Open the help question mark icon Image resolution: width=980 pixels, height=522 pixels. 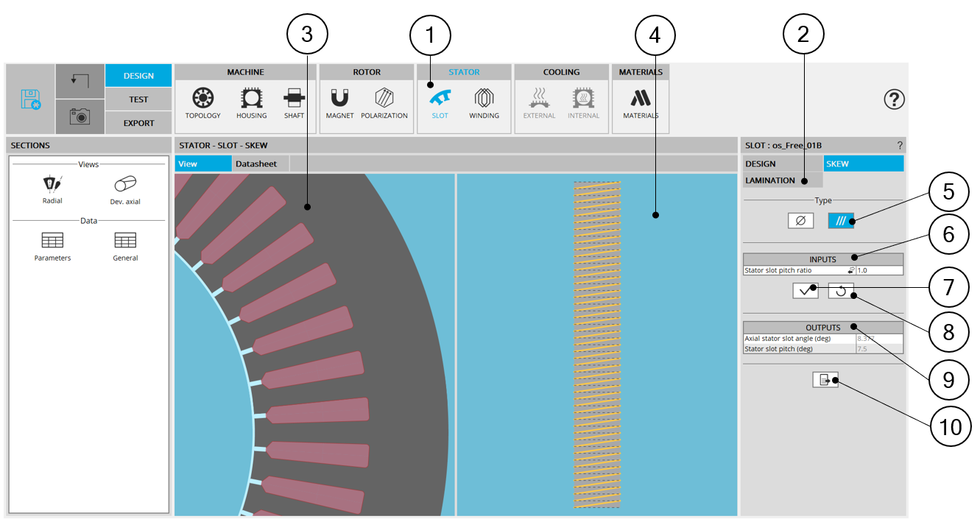(x=893, y=99)
